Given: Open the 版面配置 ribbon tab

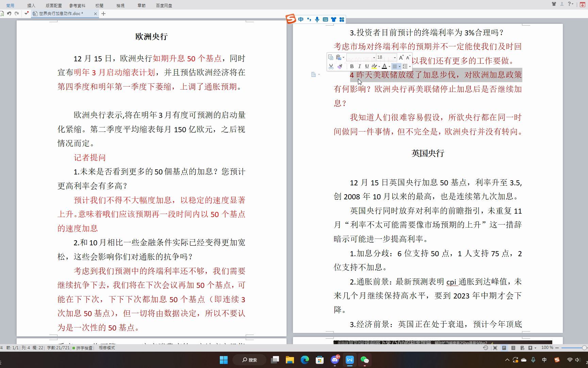Looking at the screenshot, I should [54, 5].
